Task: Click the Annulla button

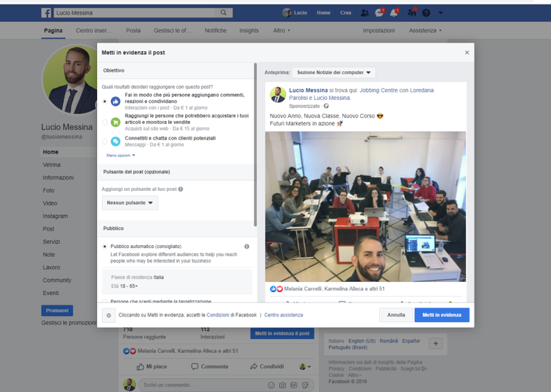Action: [x=396, y=315]
